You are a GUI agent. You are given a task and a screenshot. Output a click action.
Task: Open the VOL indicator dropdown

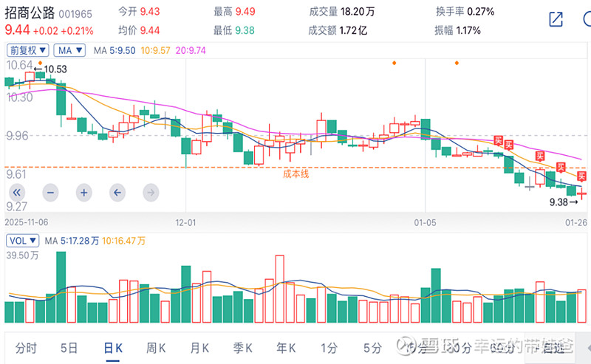pos(24,241)
